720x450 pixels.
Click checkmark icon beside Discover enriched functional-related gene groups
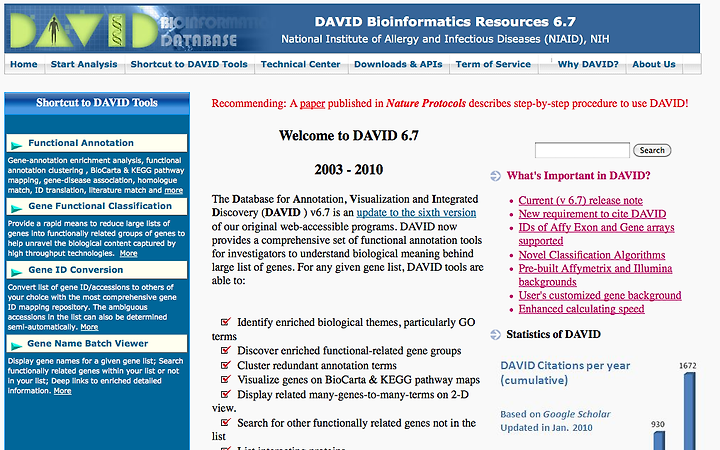(225, 350)
